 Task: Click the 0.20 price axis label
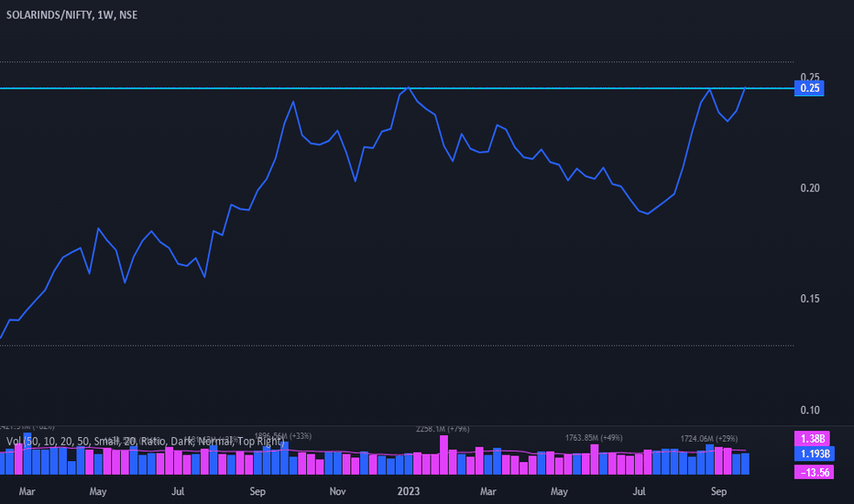[809, 188]
